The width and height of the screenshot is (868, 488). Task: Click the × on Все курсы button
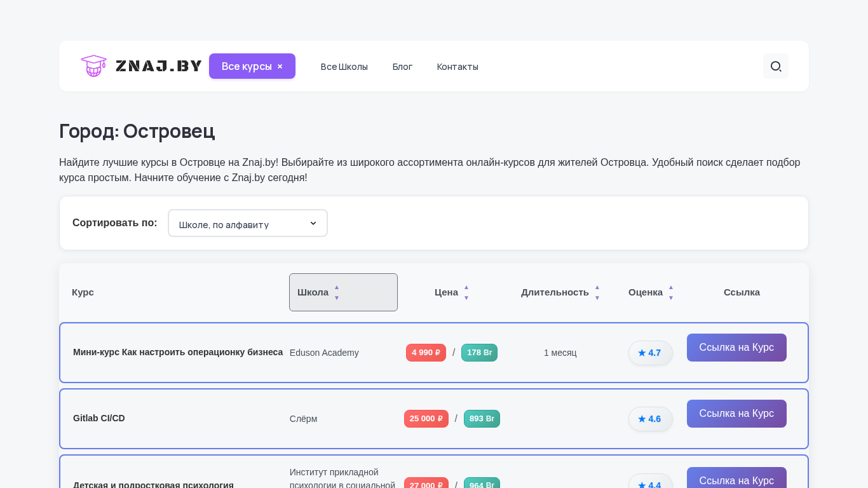(x=280, y=66)
